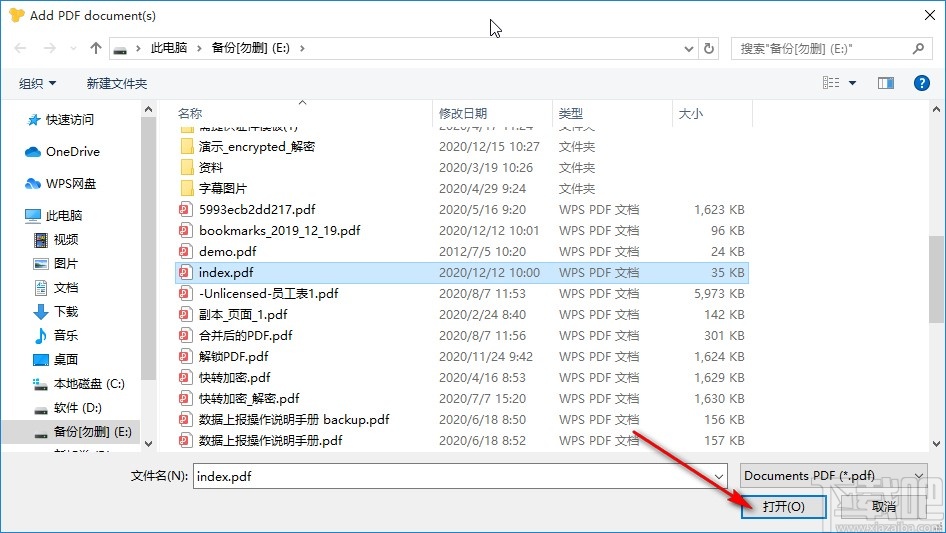946x533 pixels.
Task: Select the index.pdf file name
Action: [x=226, y=272]
